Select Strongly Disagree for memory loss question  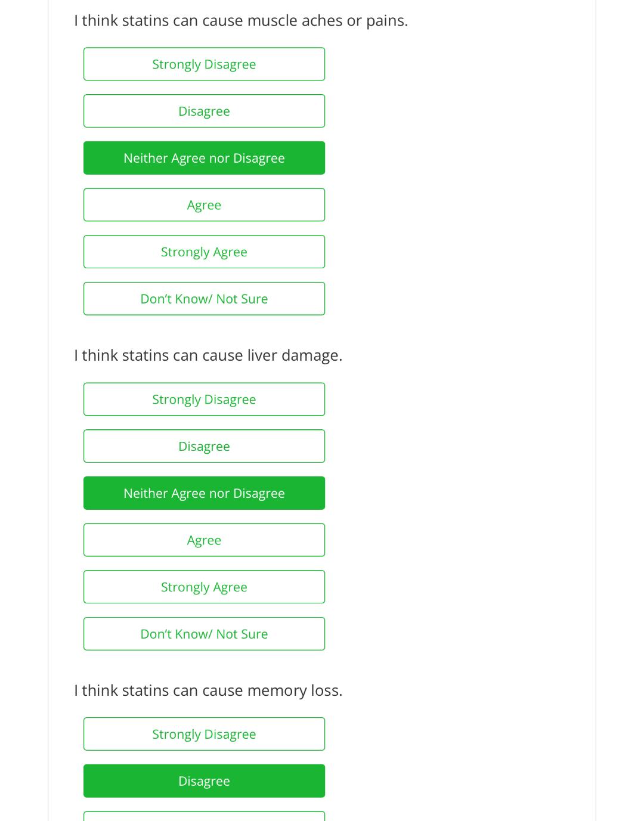(x=204, y=734)
